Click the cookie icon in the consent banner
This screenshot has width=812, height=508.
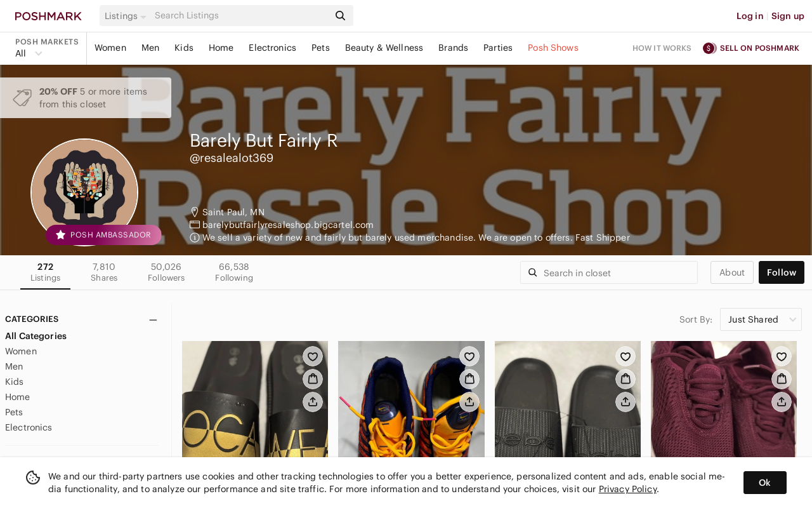click(x=33, y=478)
